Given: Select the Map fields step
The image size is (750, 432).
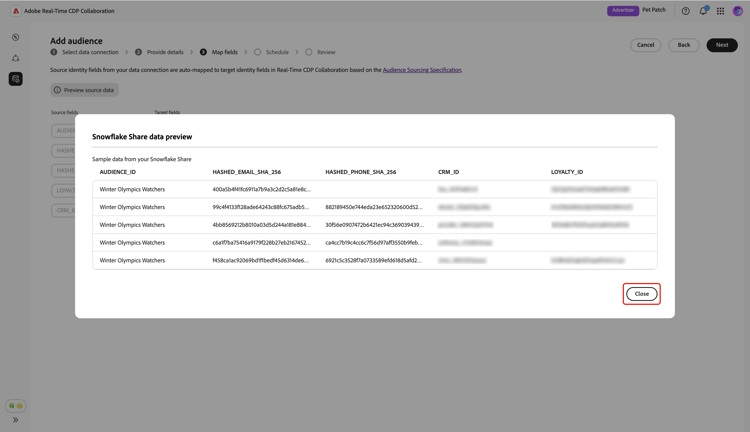Looking at the screenshot, I should coord(219,52).
